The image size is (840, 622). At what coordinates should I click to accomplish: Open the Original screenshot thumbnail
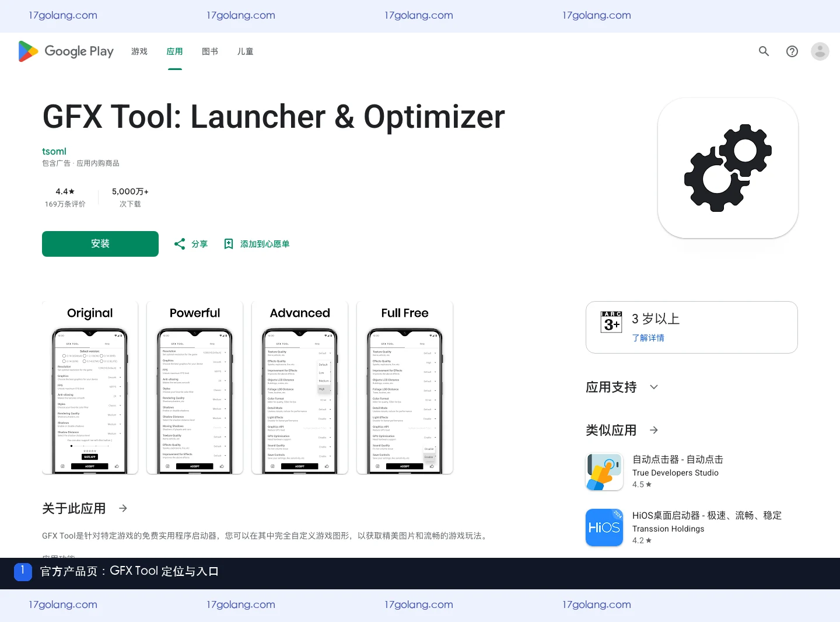click(x=90, y=387)
